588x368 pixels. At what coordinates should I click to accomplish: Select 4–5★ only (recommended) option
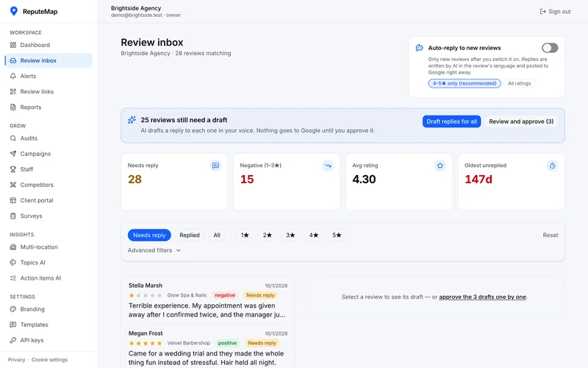465,83
